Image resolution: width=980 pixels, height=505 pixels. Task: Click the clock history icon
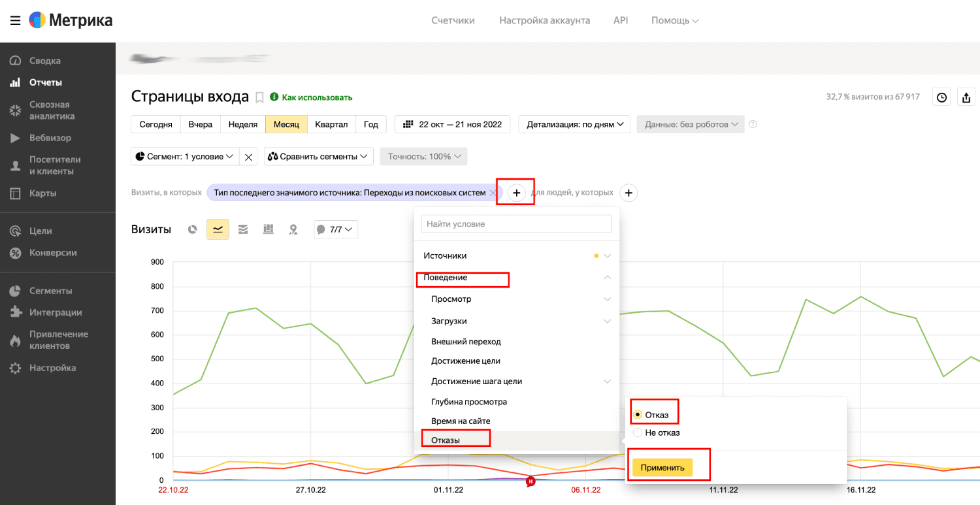pos(941,97)
